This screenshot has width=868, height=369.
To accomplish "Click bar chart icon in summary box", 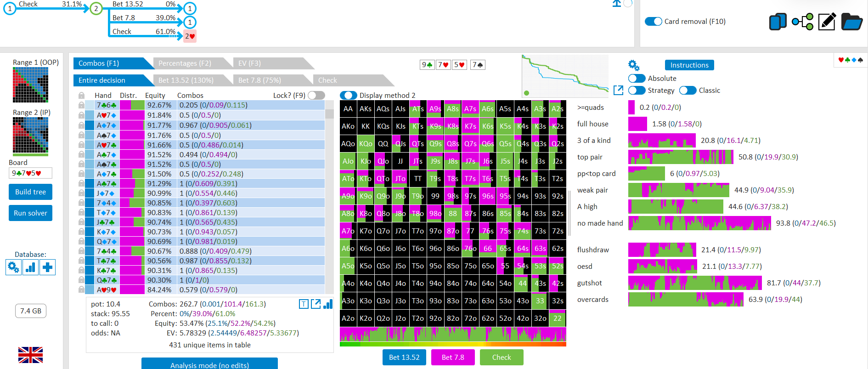I will point(328,304).
